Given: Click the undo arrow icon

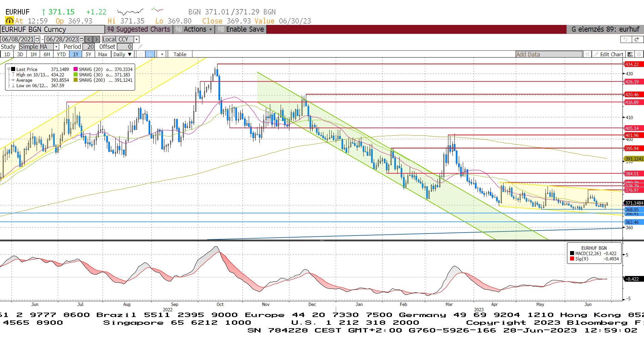Looking at the screenshot, I should tap(626, 39).
